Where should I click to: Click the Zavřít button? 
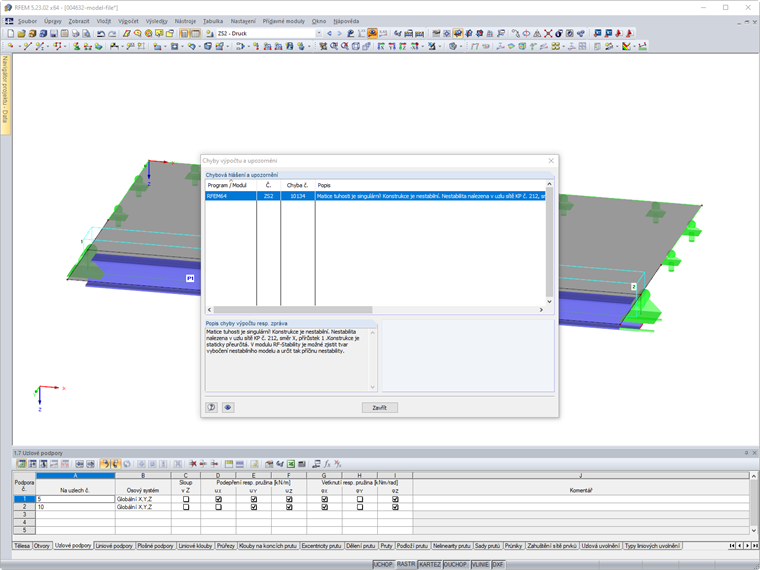point(380,408)
